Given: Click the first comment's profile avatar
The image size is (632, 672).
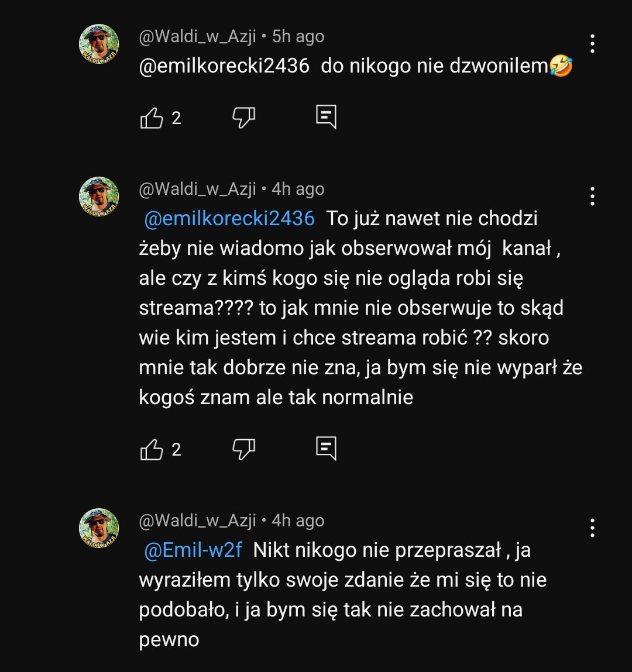Looking at the screenshot, I should click(x=99, y=44).
